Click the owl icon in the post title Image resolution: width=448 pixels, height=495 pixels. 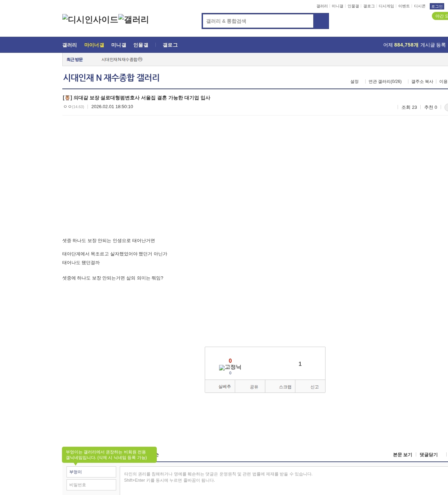(x=68, y=98)
